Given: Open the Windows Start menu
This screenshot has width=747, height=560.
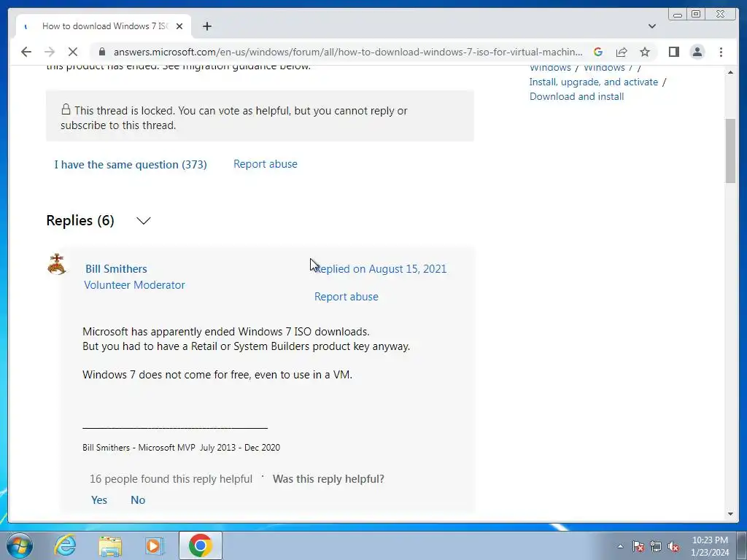Looking at the screenshot, I should (x=20, y=545).
